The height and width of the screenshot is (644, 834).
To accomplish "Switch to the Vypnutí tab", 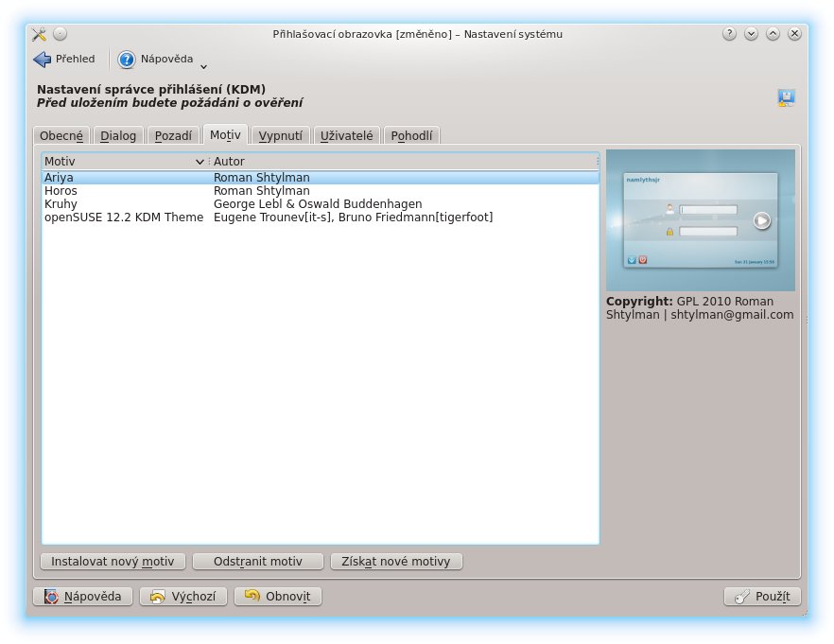I will pos(281,136).
